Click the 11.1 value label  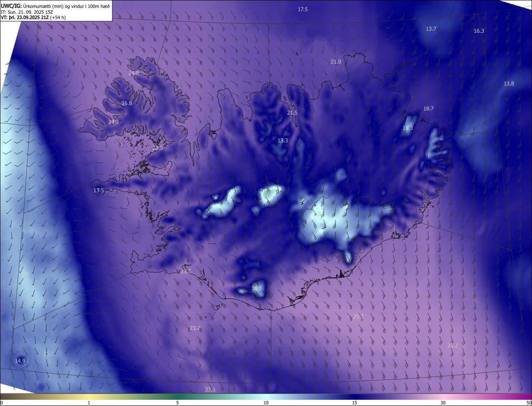tap(257, 288)
